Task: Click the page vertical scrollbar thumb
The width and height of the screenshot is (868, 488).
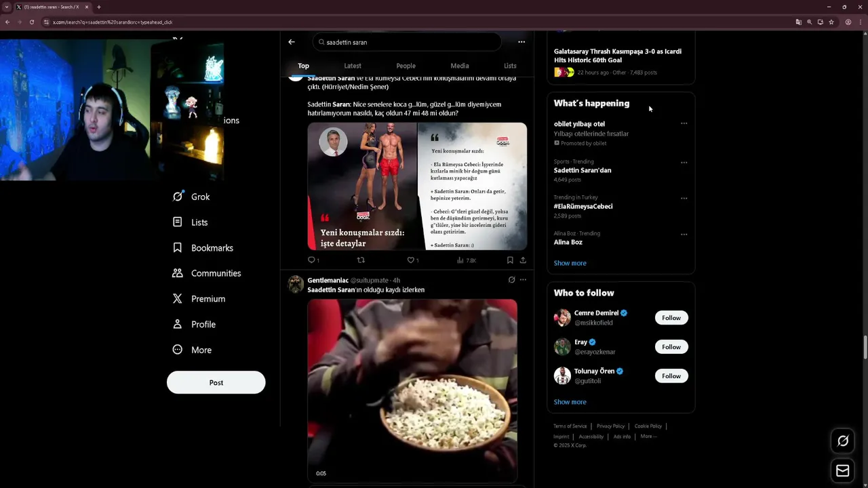Action: point(865,347)
